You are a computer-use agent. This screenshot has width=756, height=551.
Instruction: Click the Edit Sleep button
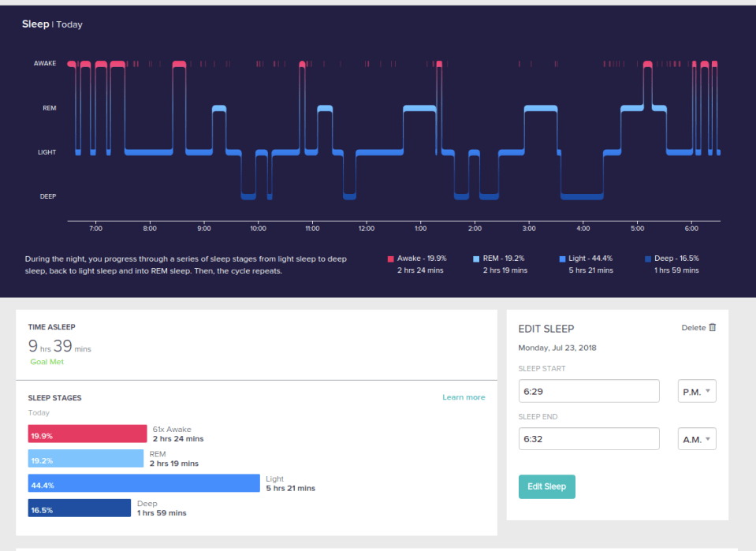click(547, 486)
